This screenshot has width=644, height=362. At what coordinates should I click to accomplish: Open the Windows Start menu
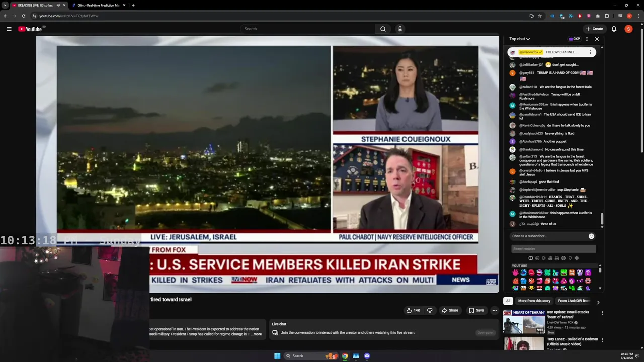(277, 356)
